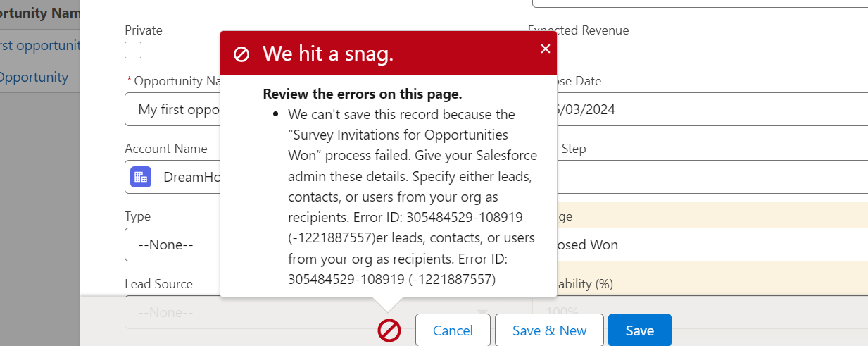Screen dimensions: 868x346
Task: Click the account building icon in Account Name
Action: click(x=141, y=177)
